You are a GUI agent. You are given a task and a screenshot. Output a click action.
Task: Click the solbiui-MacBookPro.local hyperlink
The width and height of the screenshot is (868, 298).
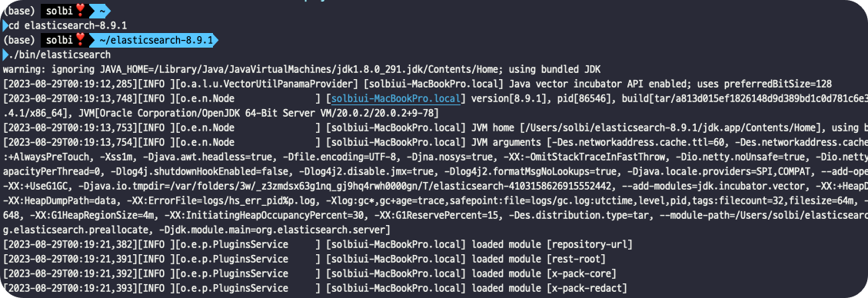[x=396, y=99]
